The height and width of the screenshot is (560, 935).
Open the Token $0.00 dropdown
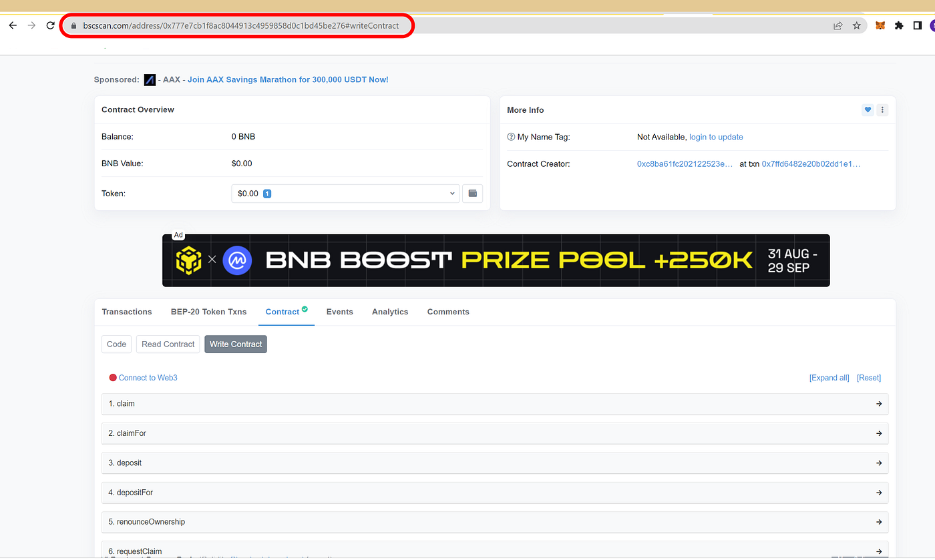pos(345,194)
